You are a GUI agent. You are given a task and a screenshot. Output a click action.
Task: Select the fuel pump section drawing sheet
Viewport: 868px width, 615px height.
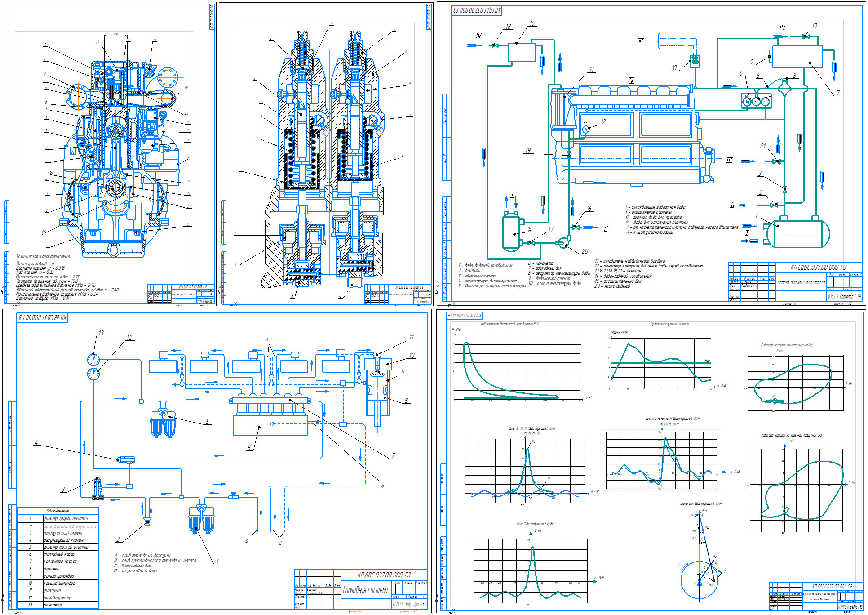point(327,154)
